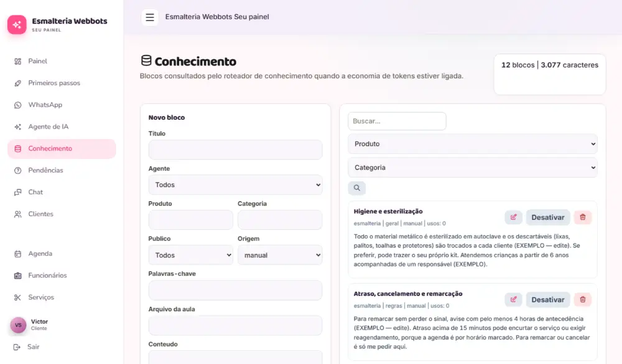Image resolution: width=622 pixels, height=364 pixels.
Task: Open the Origem dropdown set to manual
Action: (x=280, y=255)
